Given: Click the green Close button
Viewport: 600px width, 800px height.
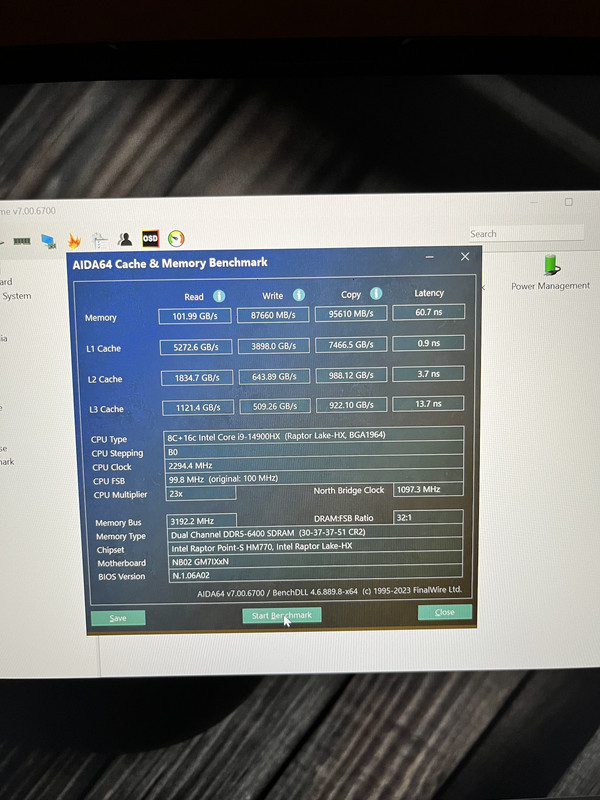Looking at the screenshot, I should pos(444,612).
